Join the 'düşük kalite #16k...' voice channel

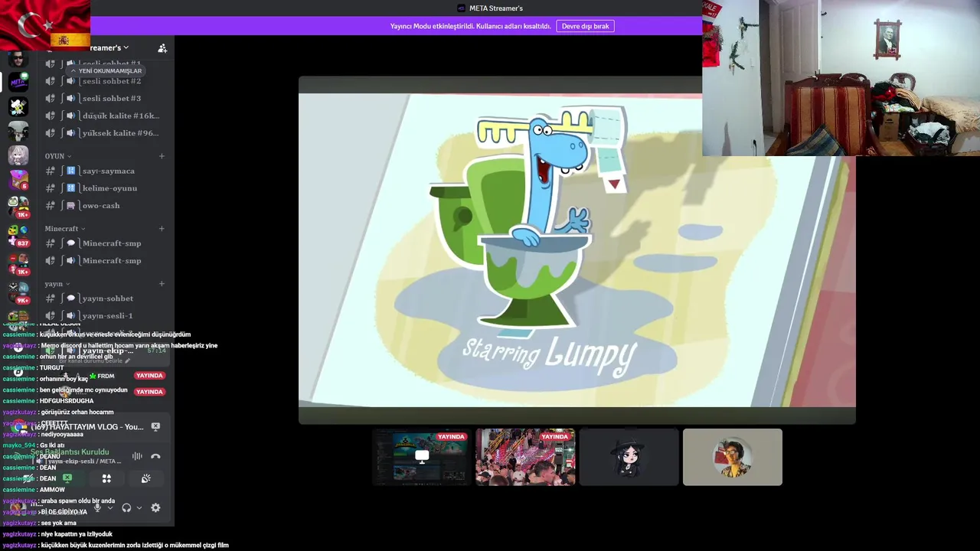point(106,116)
